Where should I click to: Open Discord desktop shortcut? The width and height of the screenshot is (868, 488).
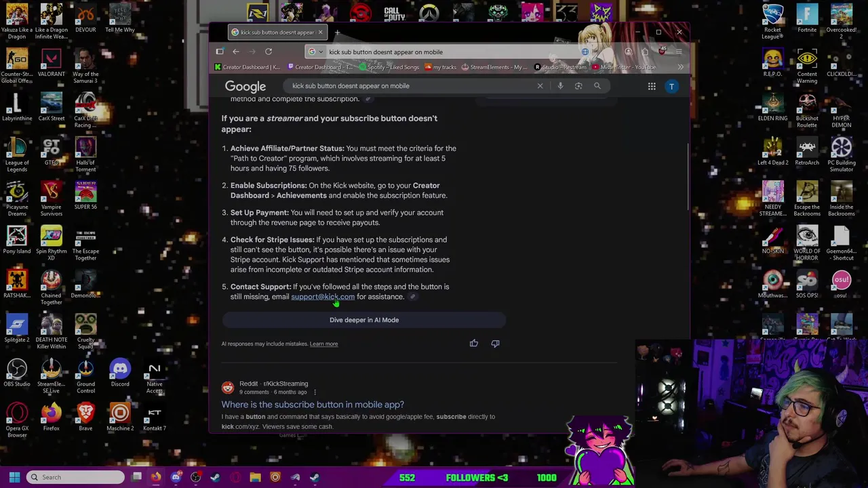120,373
